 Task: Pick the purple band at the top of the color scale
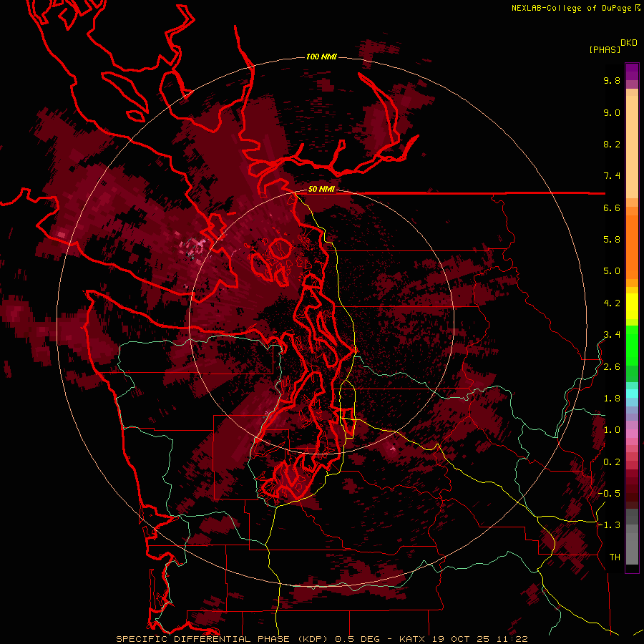coord(632,72)
